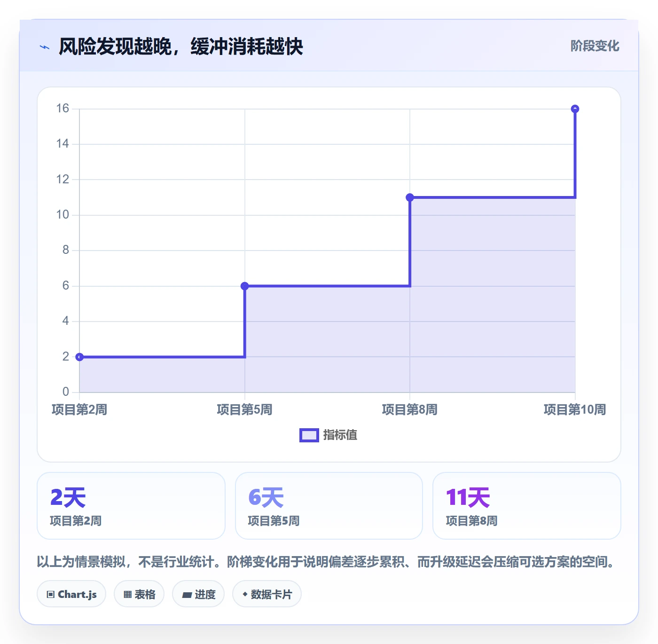This screenshot has width=658, height=644.
Task: Click the 指标值 legend label
Action: (340, 435)
